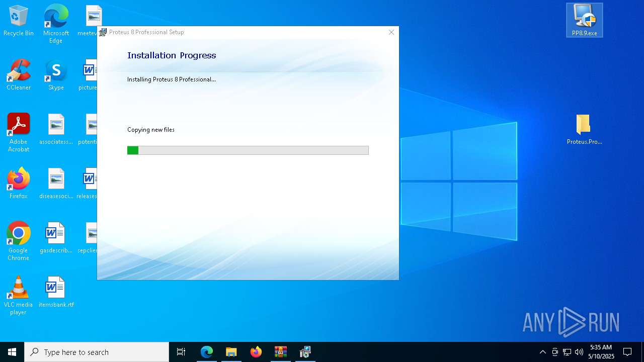Open the Recycle Bin desktop icon
Image resolution: width=644 pixels, height=362 pixels.
19,21
